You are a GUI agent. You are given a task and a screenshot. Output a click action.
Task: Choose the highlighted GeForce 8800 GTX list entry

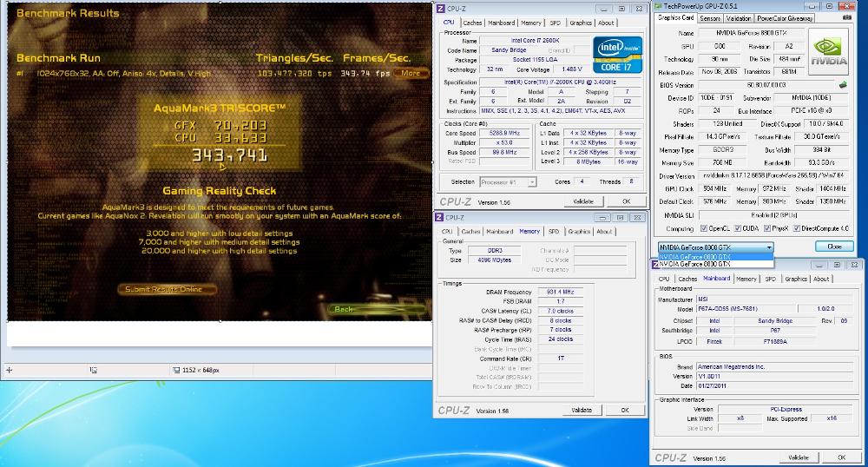[715, 257]
